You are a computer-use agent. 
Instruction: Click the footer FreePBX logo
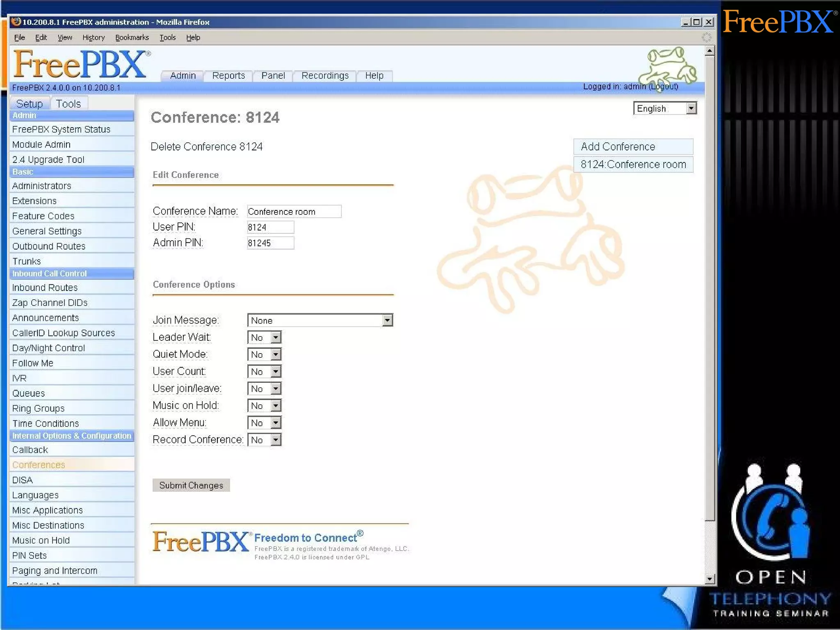click(200, 542)
